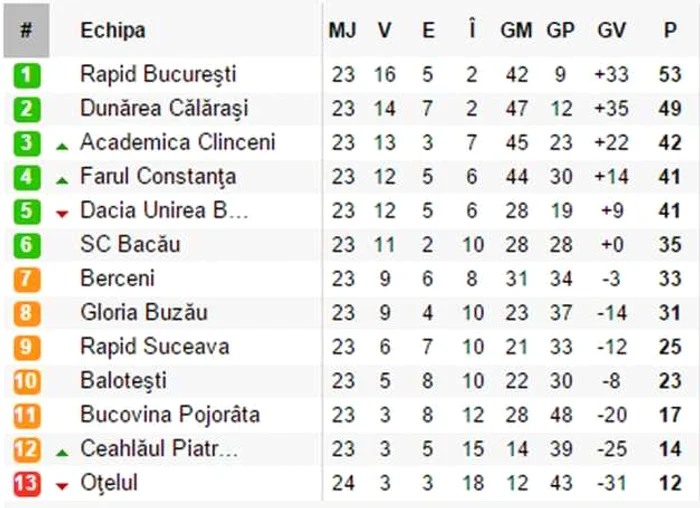Select the SC Bacău team name
The image size is (700, 508).
pyautogui.click(x=130, y=244)
